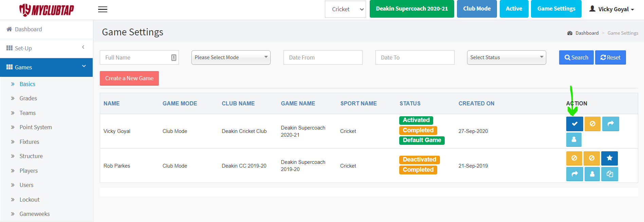The image size is (644, 222).
Task: Click the Reset button
Action: 610,57
